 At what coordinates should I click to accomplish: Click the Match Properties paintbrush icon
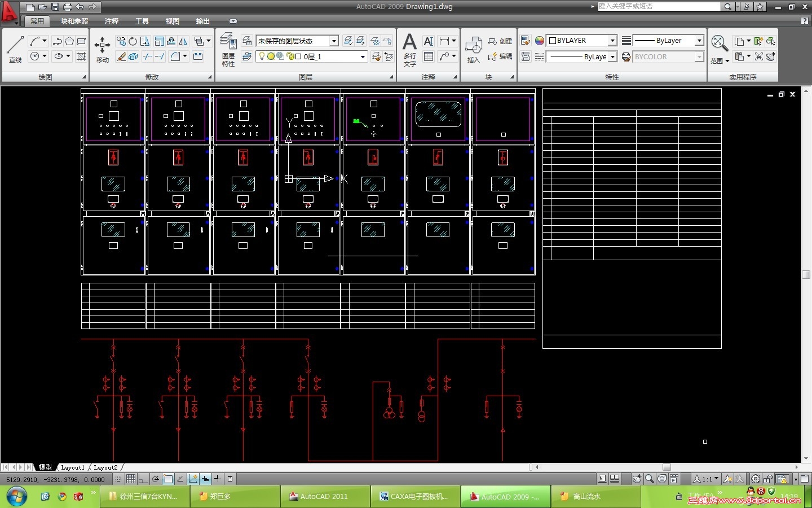click(526, 41)
